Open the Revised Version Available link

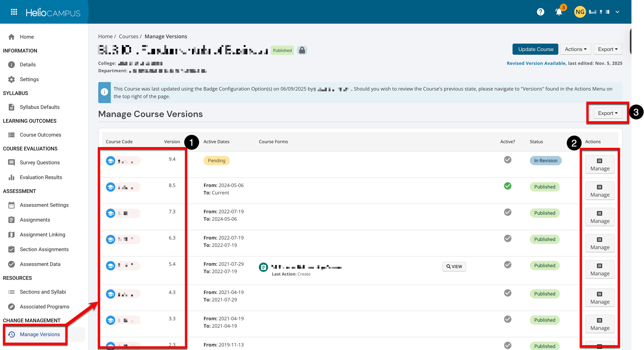pyautogui.click(x=536, y=63)
